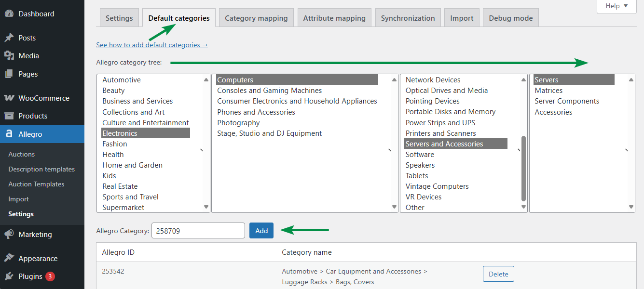Click scrollbar thumb in third category list
Image resolution: width=644 pixels, height=289 pixels.
[x=523, y=169]
